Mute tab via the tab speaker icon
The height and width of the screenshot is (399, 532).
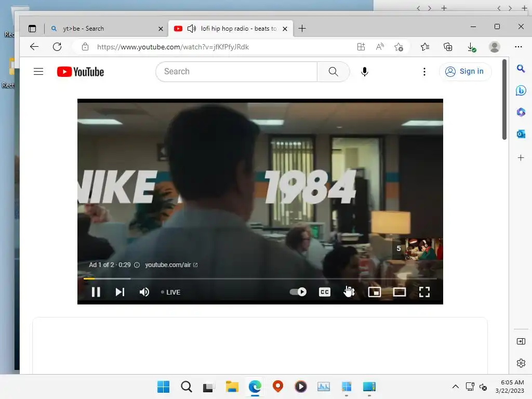click(192, 29)
